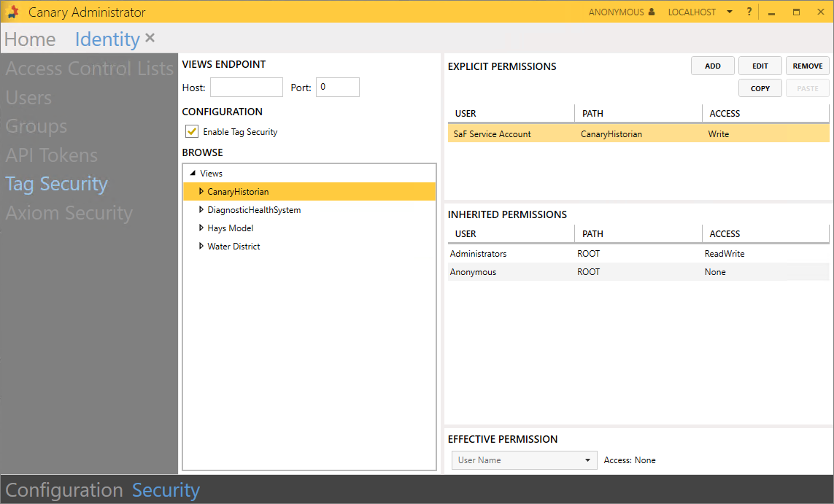Switch to the Home tab

tap(30, 39)
